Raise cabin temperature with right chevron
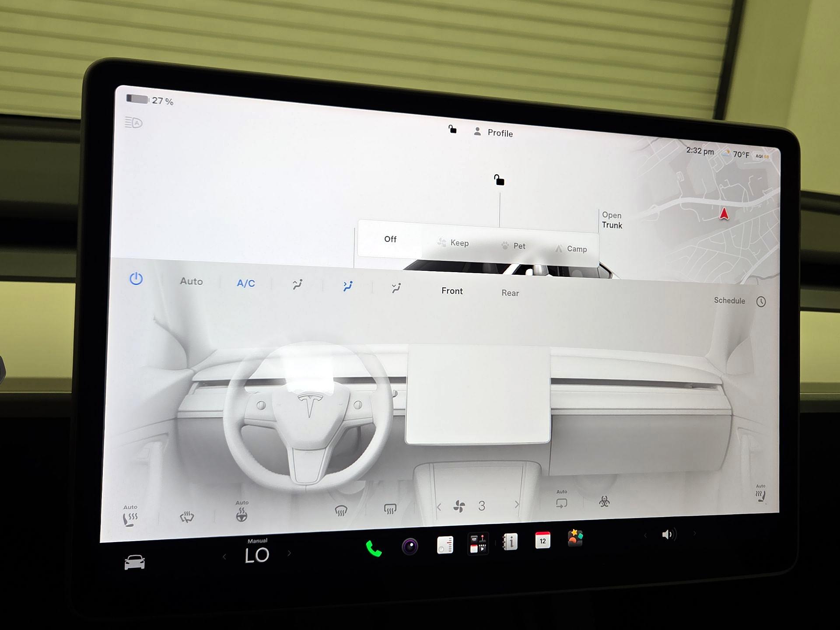The width and height of the screenshot is (840, 630). (289, 553)
